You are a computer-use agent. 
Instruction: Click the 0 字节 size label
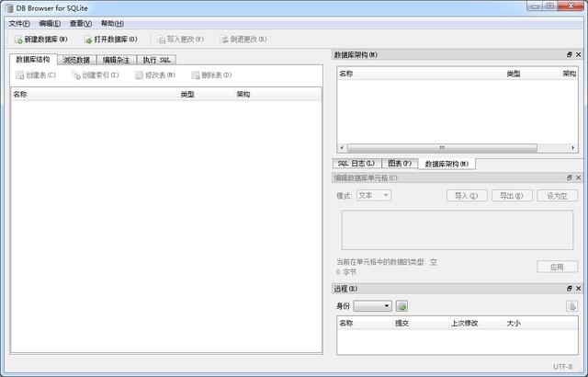[346, 272]
